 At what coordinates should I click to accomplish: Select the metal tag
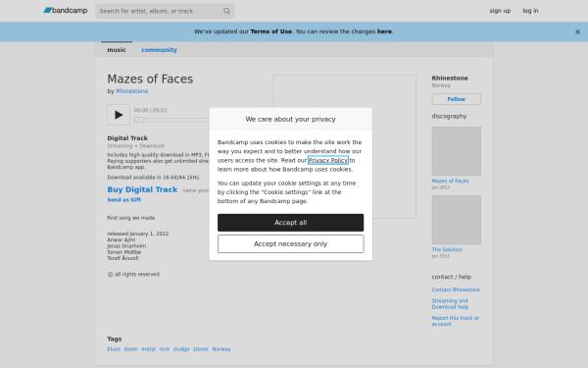pyautogui.click(x=149, y=348)
